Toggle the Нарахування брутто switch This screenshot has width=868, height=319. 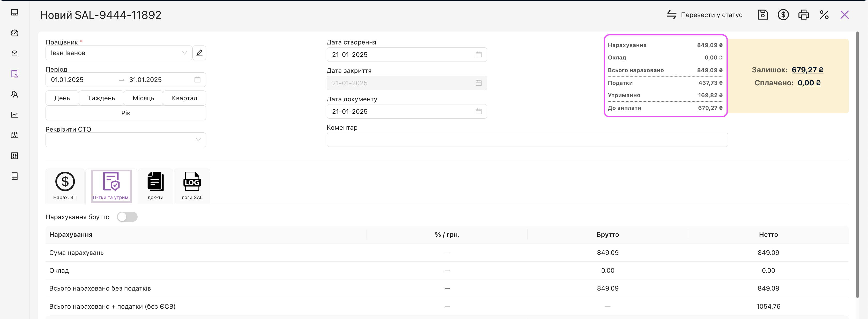point(127,217)
